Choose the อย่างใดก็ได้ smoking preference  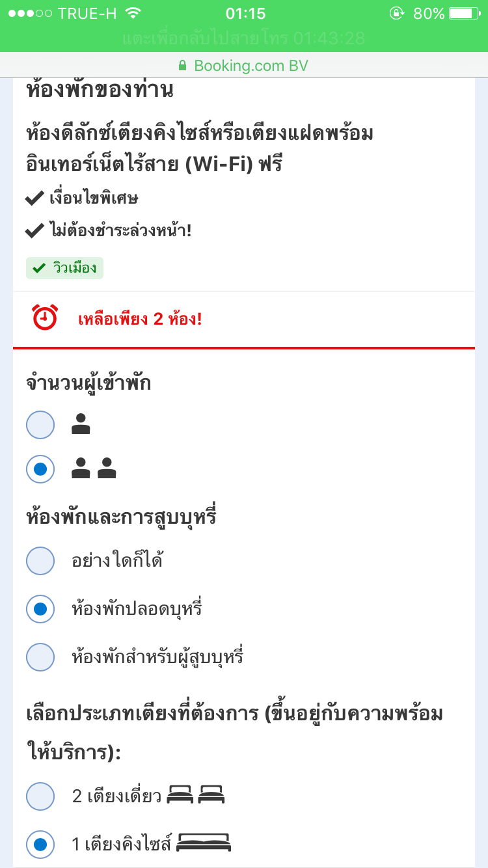pos(40,560)
